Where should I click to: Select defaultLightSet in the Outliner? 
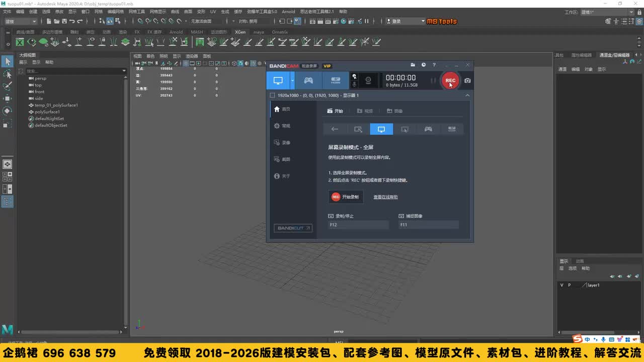[x=49, y=119]
